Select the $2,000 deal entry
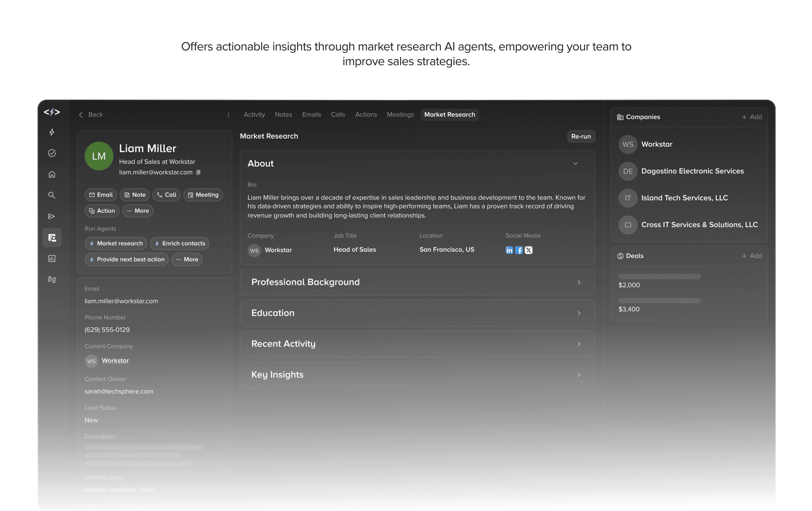Screen dimensions: 812x511 629,285
